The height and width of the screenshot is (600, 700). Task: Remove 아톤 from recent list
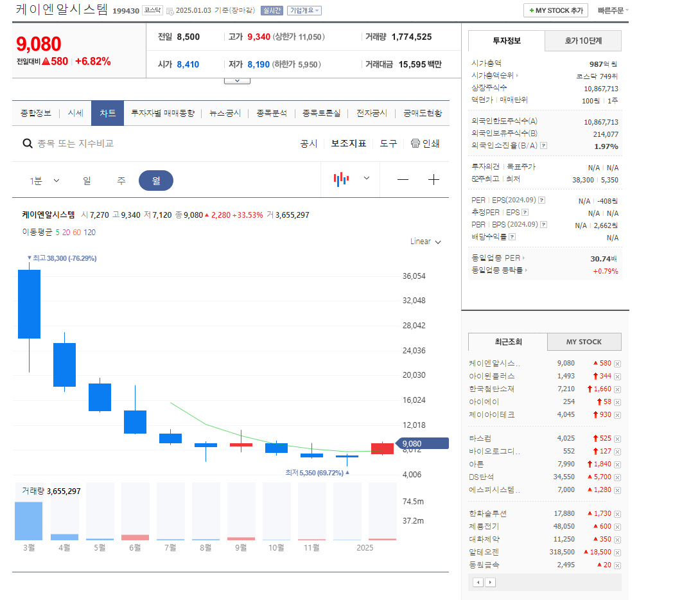coord(617,464)
